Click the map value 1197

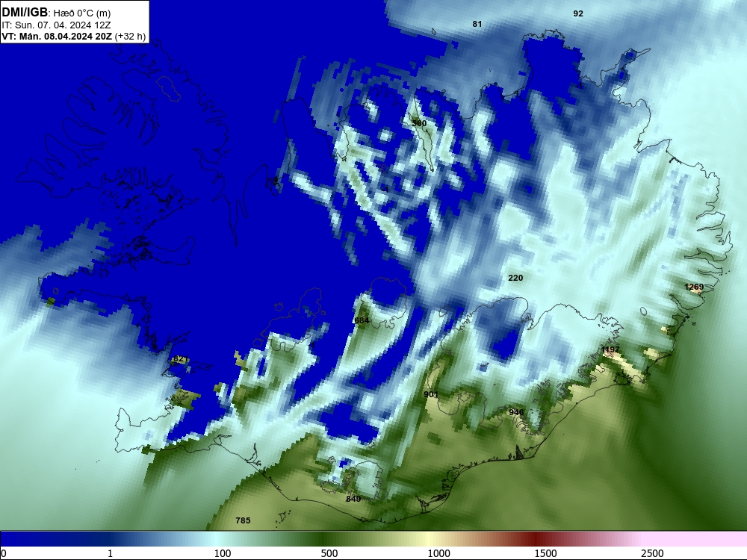click(610, 349)
